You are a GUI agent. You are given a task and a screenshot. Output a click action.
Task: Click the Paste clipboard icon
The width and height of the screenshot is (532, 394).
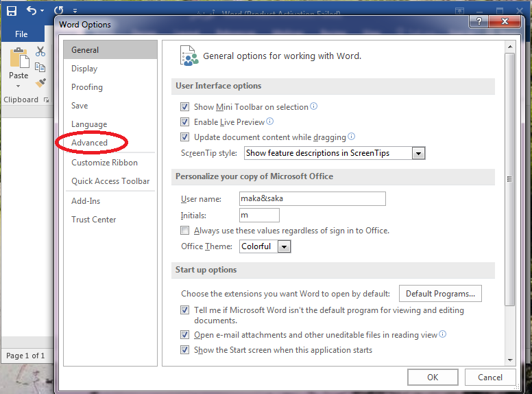point(19,58)
